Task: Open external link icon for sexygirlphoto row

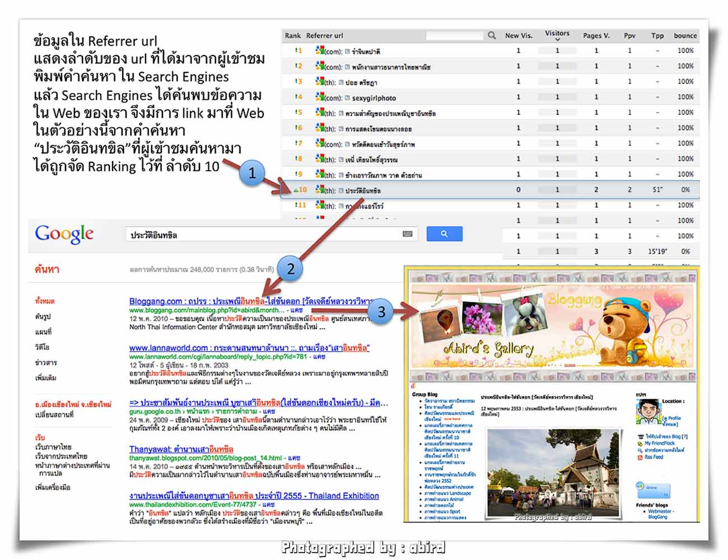Action: 347,97
